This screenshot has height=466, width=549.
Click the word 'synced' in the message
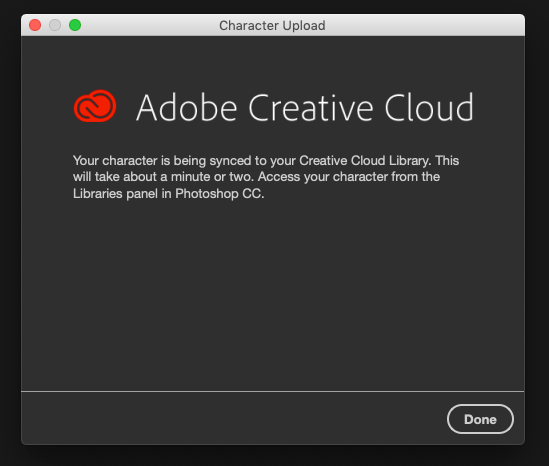pyautogui.click(x=230, y=161)
